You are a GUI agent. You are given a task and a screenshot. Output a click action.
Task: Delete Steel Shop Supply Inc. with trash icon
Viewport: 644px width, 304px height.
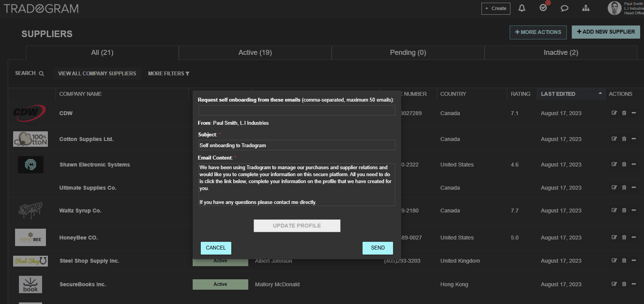(624, 260)
